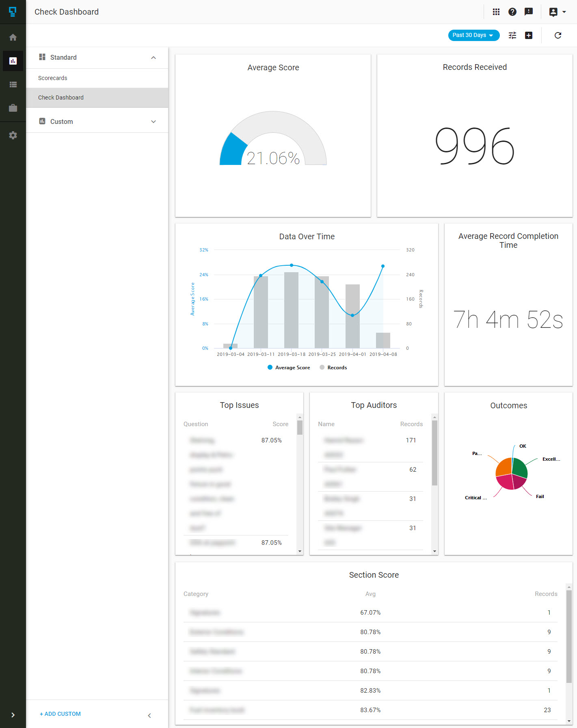Open the feedback message icon
This screenshot has height=728, width=577.
coord(529,12)
